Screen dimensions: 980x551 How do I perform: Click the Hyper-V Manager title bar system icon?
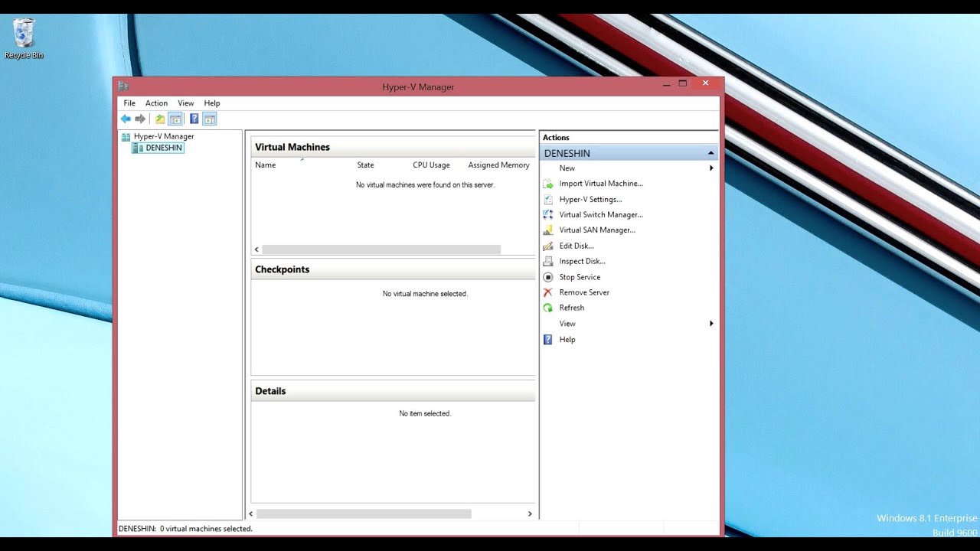point(123,86)
